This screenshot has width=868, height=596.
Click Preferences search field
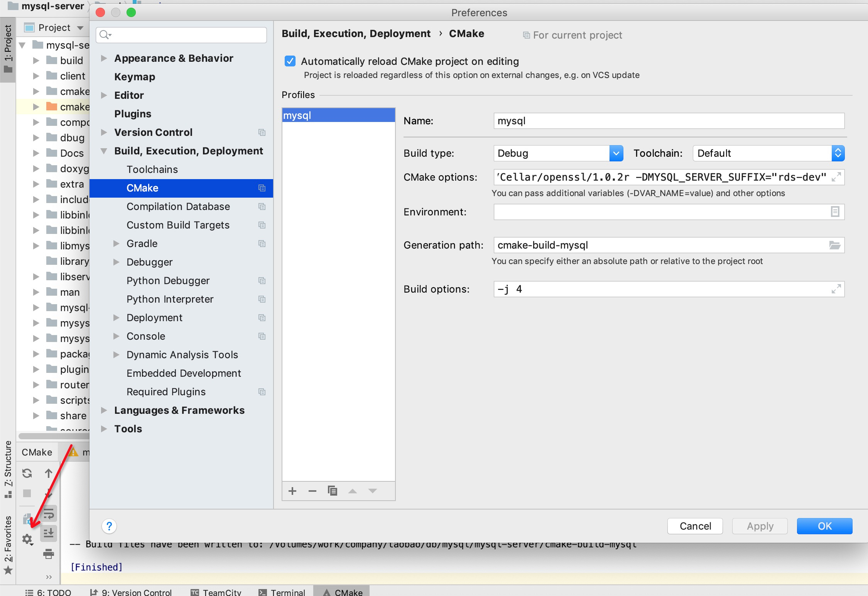181,35
